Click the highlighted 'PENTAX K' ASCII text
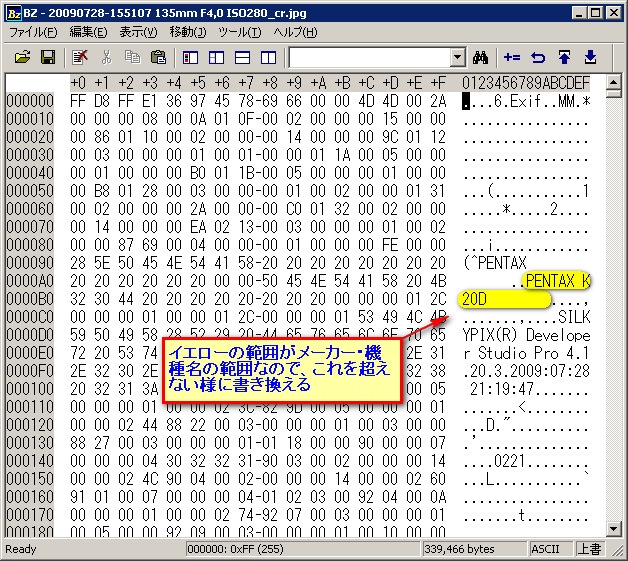The image size is (628, 561). click(x=558, y=281)
